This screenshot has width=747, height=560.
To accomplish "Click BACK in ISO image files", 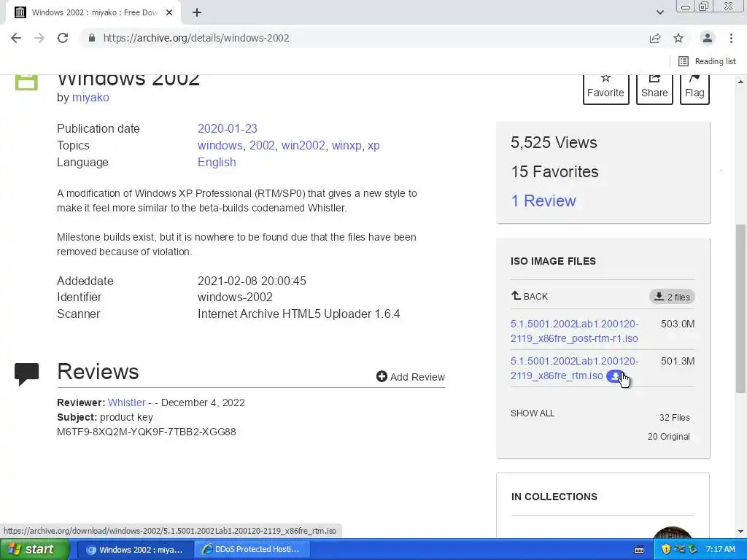I will (x=530, y=296).
